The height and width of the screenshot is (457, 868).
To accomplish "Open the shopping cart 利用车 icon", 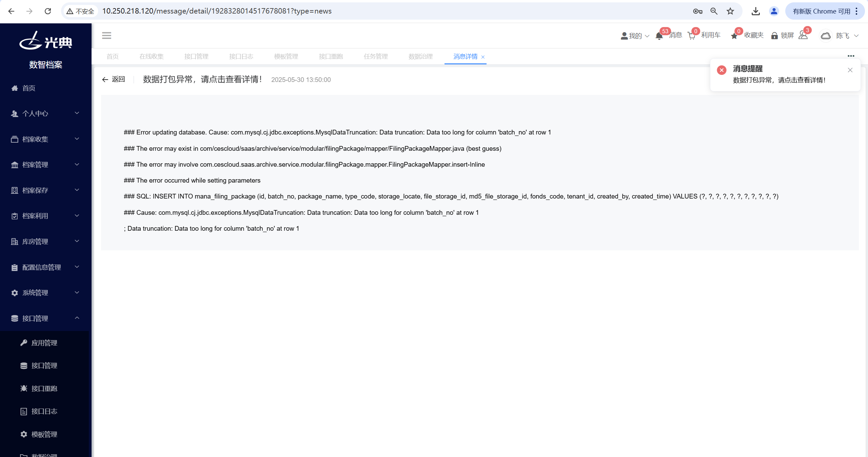I will pyautogui.click(x=692, y=36).
